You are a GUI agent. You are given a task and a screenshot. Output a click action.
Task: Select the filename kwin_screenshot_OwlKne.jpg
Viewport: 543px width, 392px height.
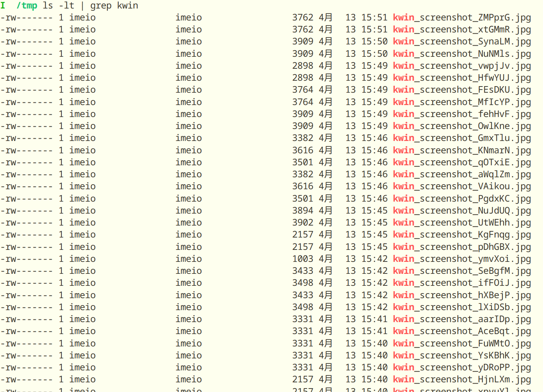click(x=462, y=126)
